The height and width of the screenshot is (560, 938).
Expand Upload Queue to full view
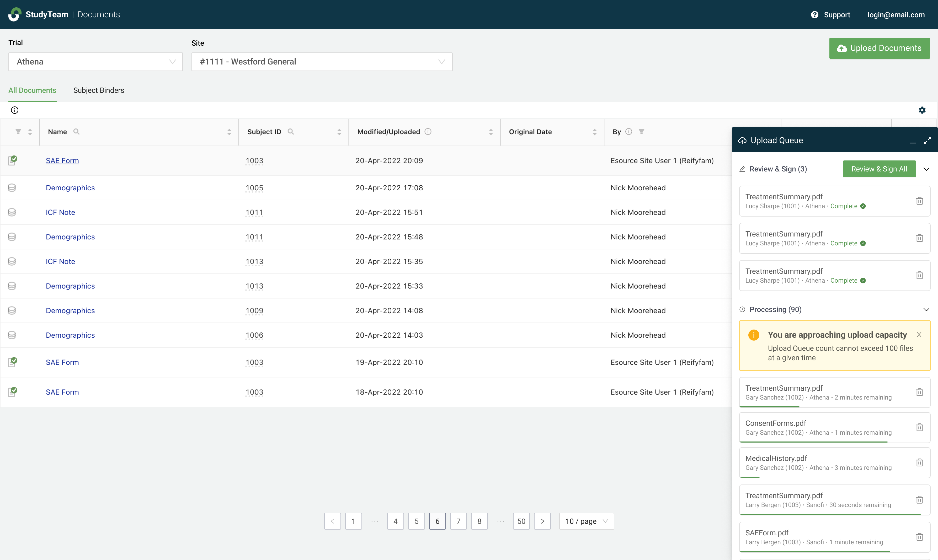point(928,141)
